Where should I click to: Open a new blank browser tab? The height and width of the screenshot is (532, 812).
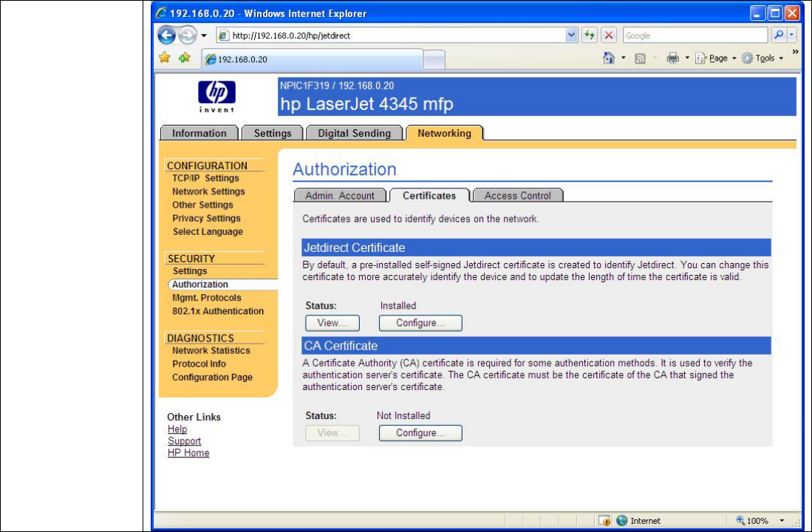(x=434, y=60)
